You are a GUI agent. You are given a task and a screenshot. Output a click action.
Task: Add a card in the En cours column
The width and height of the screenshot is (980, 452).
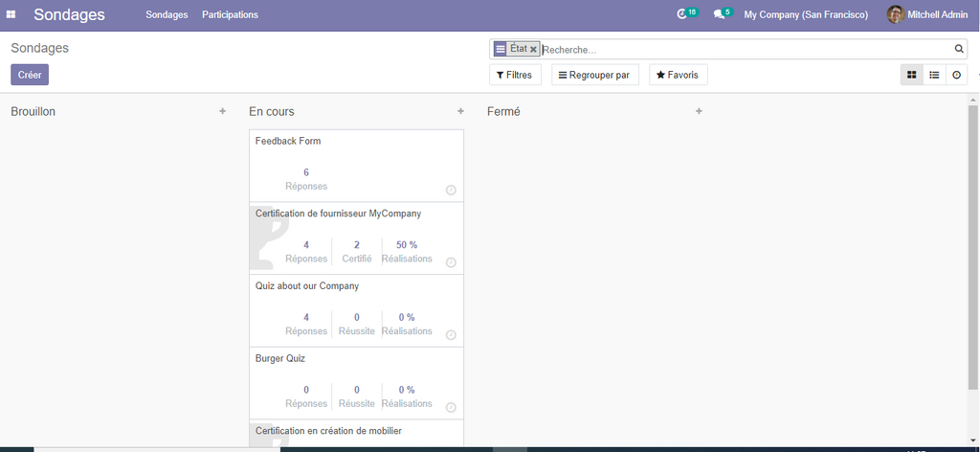pos(460,111)
